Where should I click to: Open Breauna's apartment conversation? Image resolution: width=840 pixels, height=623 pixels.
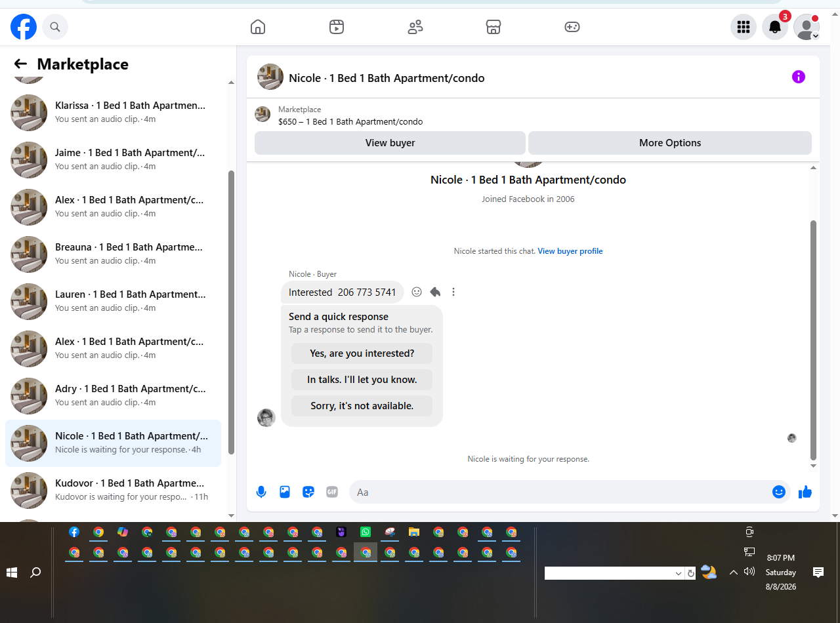point(113,254)
